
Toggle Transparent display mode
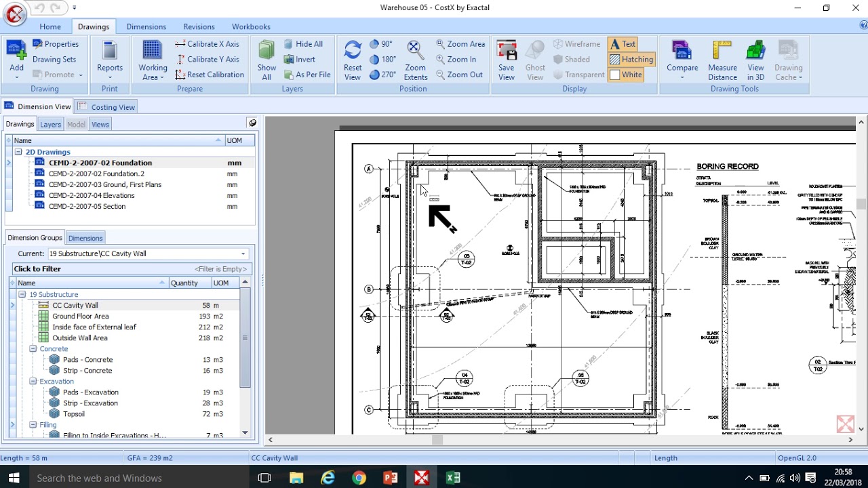coord(578,75)
